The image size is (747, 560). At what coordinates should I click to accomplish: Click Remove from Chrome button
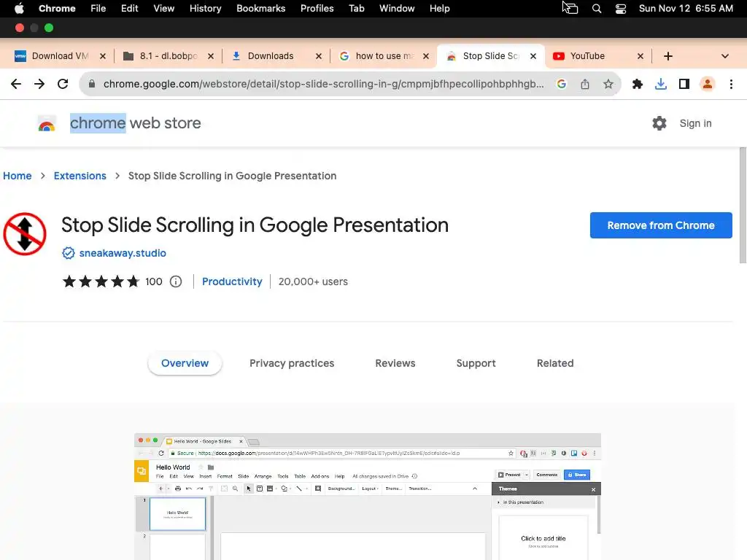tap(661, 225)
